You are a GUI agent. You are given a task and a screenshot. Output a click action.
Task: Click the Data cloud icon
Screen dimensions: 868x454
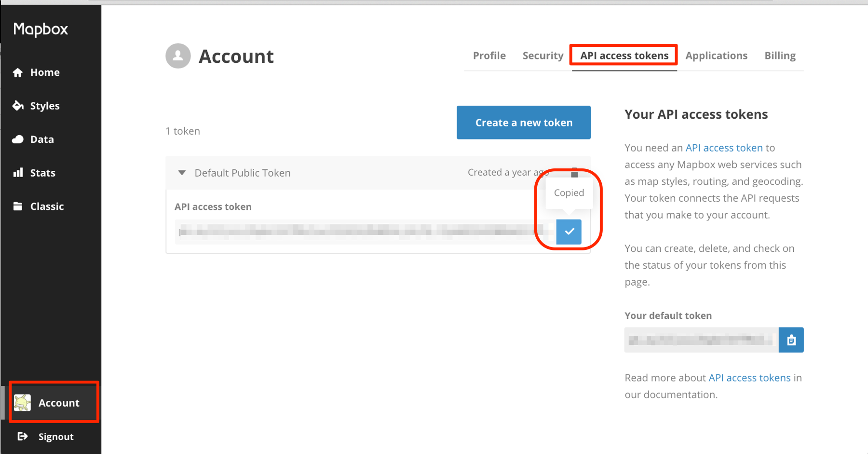pyautogui.click(x=18, y=139)
